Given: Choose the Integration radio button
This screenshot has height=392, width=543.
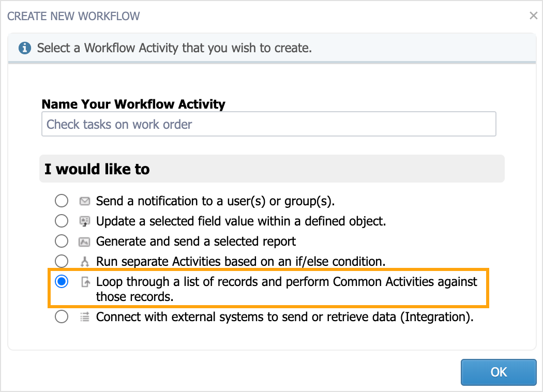Looking at the screenshot, I should (x=62, y=316).
